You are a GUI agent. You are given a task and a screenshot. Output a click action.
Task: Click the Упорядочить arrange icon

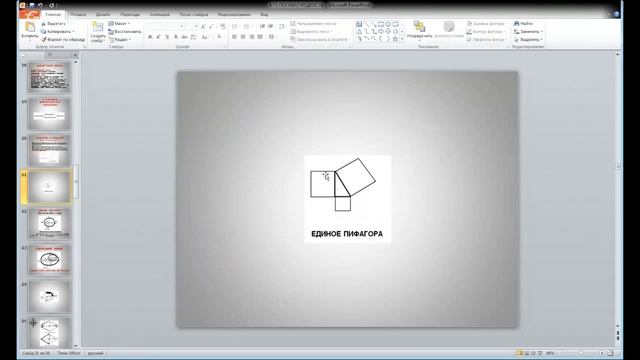coord(419,27)
